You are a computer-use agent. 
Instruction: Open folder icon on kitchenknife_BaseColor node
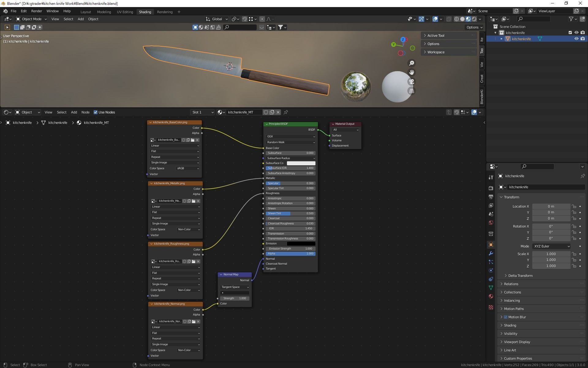point(193,140)
